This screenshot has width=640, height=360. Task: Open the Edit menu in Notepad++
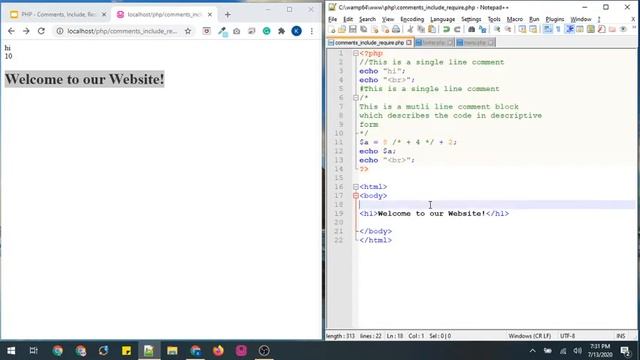[x=348, y=19]
